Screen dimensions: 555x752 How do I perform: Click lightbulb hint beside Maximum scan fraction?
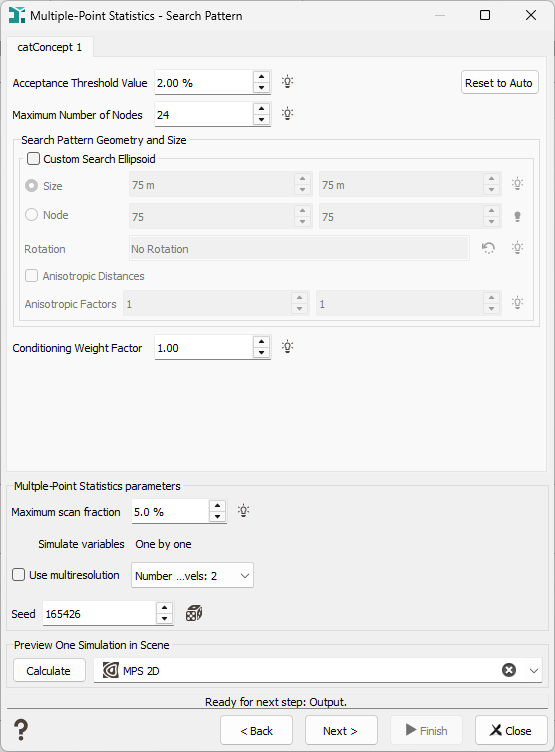pos(244,511)
